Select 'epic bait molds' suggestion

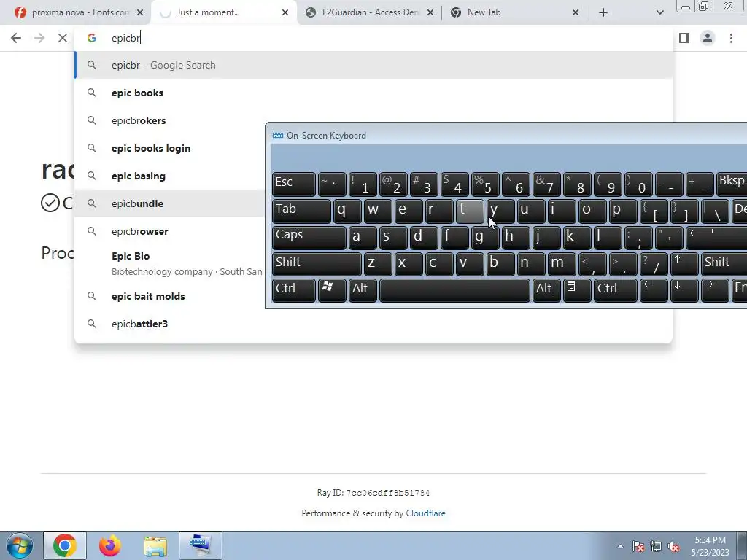[x=169, y=296]
